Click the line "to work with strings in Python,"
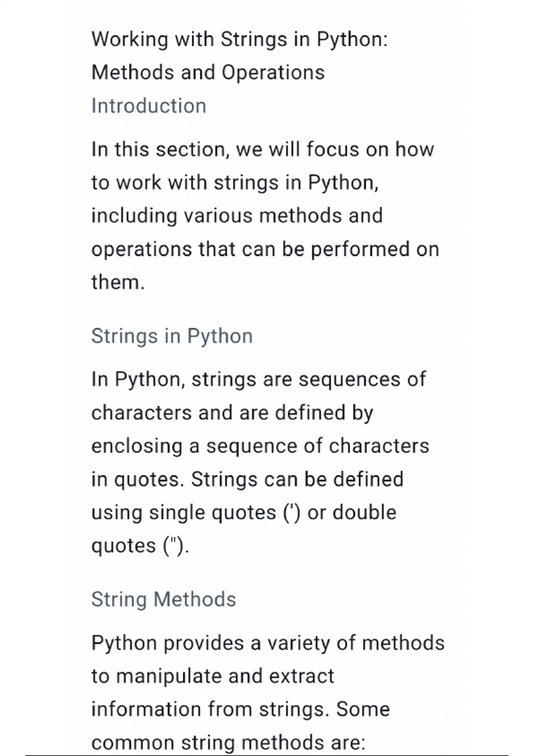Viewport: 534px width, 756px height. [235, 183]
